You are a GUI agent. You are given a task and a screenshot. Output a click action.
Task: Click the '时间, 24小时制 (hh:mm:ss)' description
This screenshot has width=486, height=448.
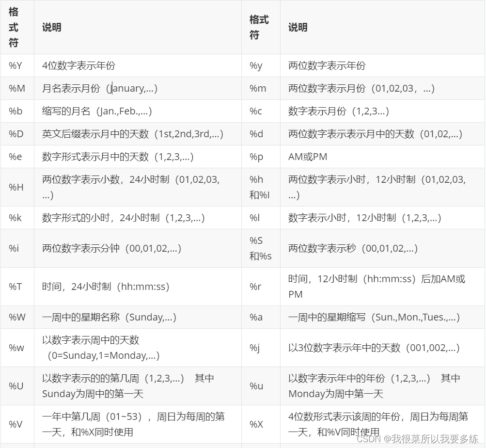pyautogui.click(x=106, y=287)
